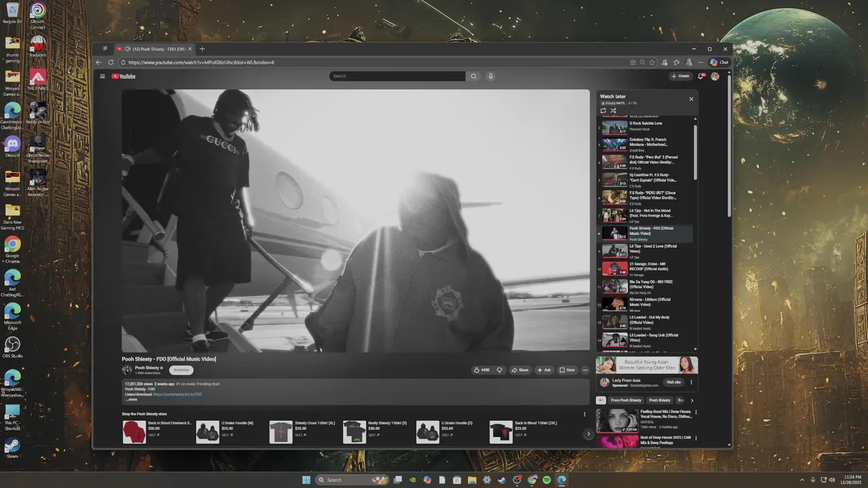Viewport: 868px width, 488px height.
Task: Toggle loop for the Watch later playlist
Action: 603,110
